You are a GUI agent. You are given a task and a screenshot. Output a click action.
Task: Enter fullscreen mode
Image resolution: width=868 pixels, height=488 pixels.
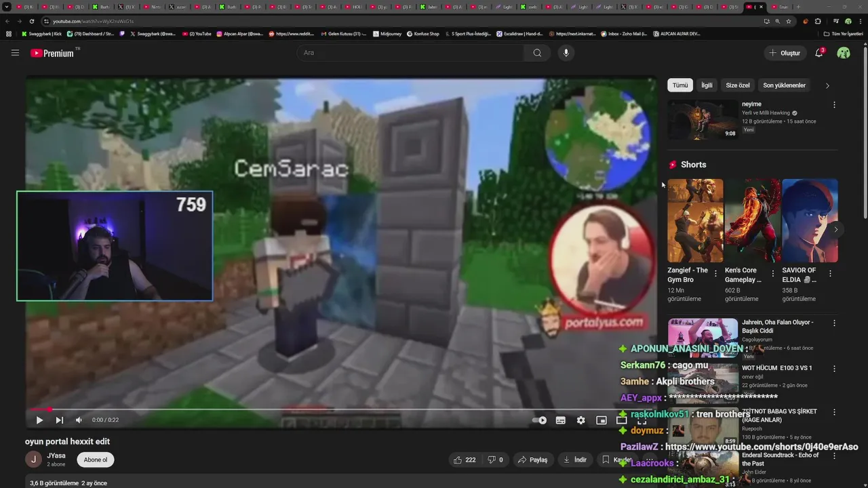pyautogui.click(x=642, y=421)
